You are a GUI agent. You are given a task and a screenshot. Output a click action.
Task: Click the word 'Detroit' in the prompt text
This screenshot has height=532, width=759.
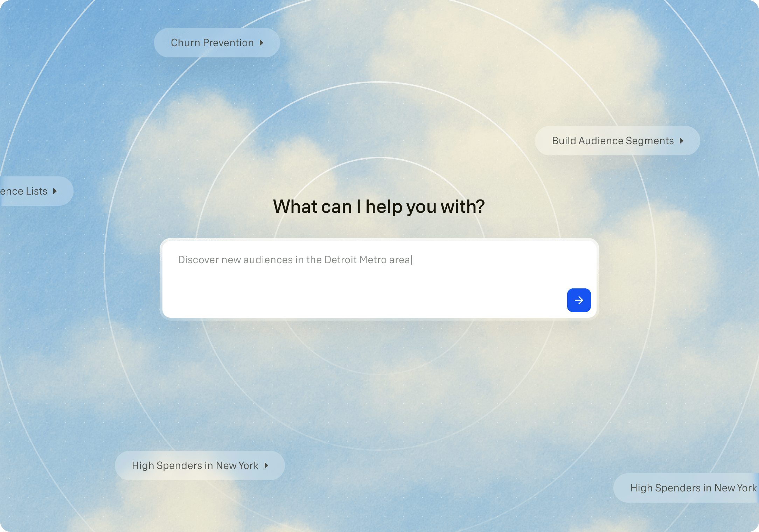coord(340,260)
